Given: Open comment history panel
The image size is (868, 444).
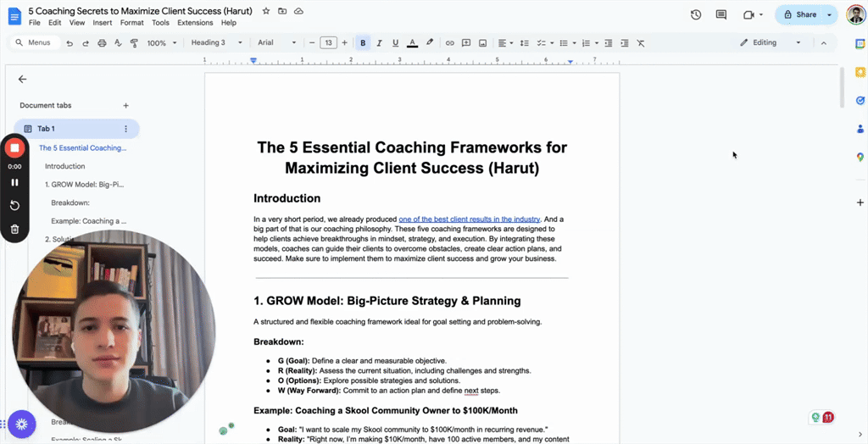Looking at the screenshot, I should [x=721, y=15].
